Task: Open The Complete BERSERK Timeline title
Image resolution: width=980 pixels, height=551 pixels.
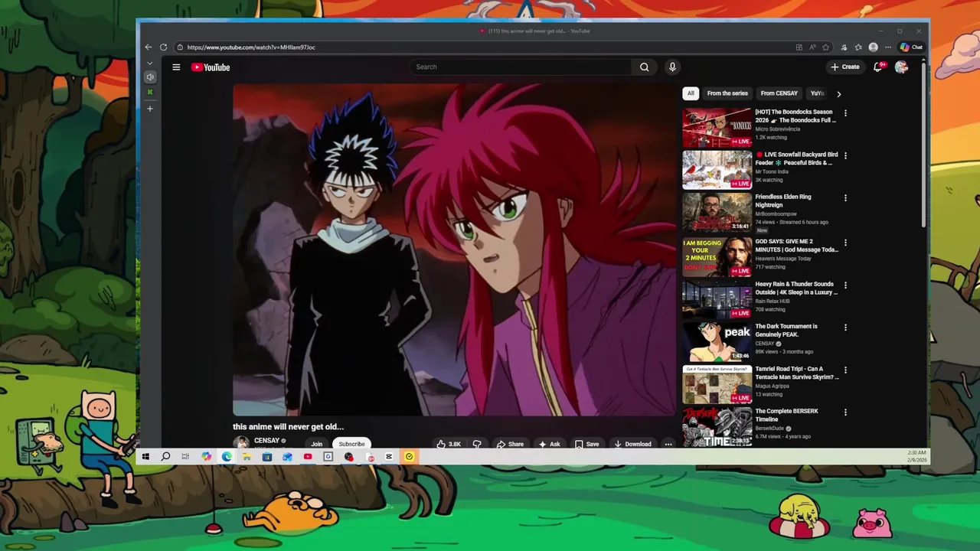Action: point(786,416)
